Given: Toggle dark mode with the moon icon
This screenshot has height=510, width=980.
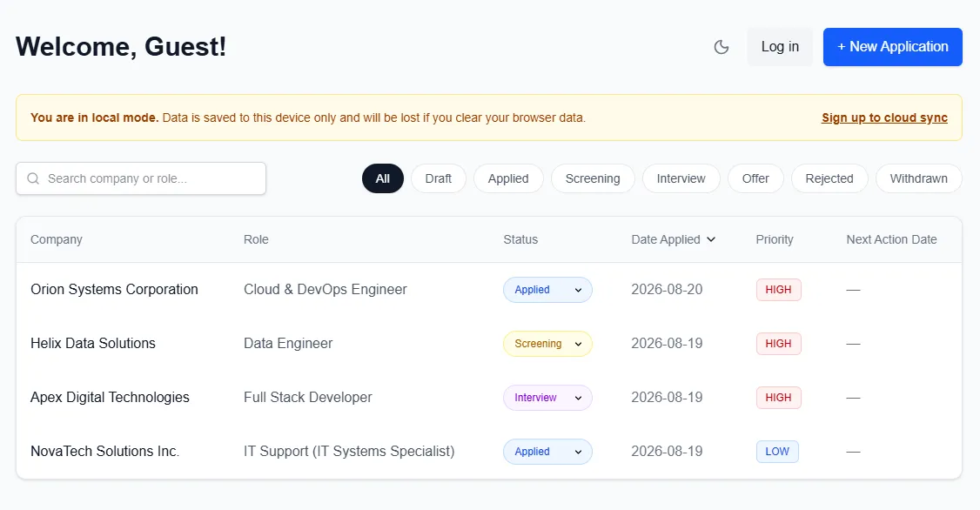Looking at the screenshot, I should click(722, 47).
